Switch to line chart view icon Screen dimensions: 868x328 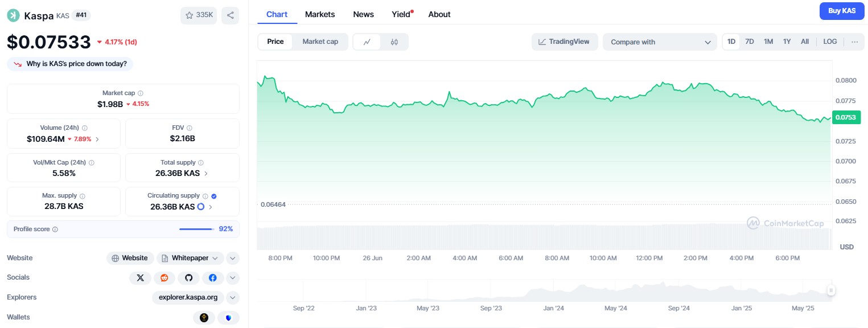[x=367, y=42]
